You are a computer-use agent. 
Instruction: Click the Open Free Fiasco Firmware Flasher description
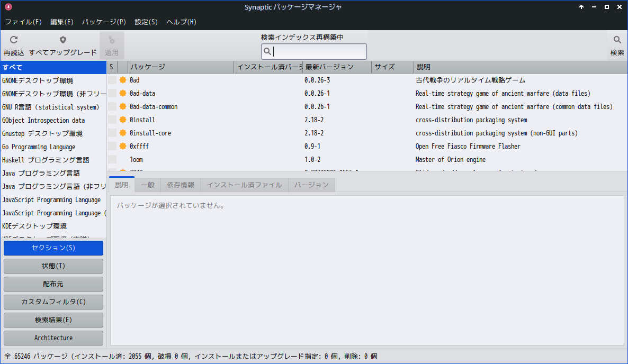click(x=468, y=147)
